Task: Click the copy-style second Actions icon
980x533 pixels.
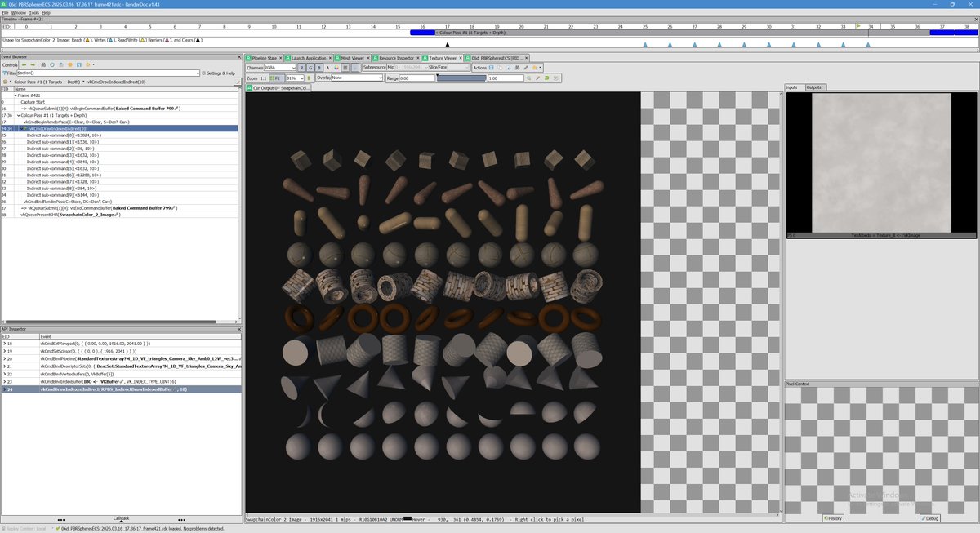Action: pos(500,68)
